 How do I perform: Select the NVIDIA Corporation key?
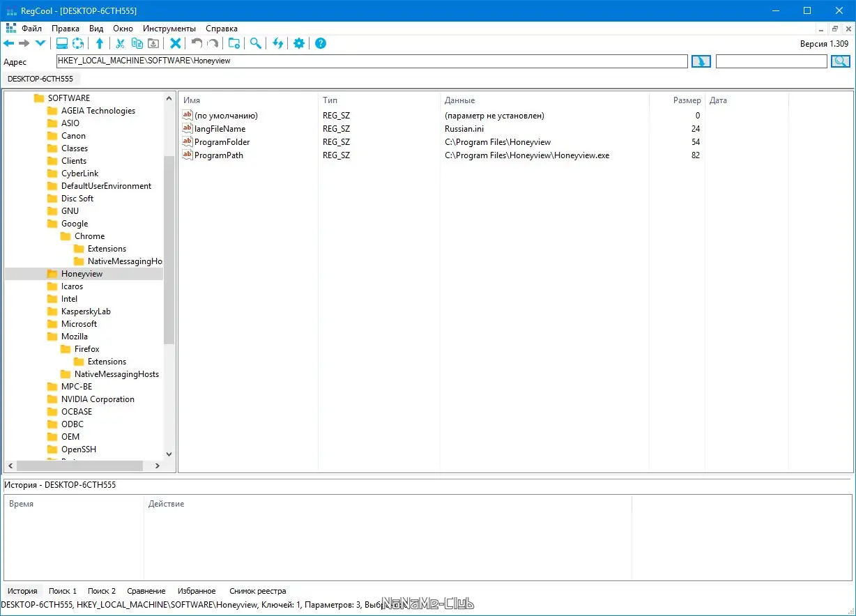(98, 399)
